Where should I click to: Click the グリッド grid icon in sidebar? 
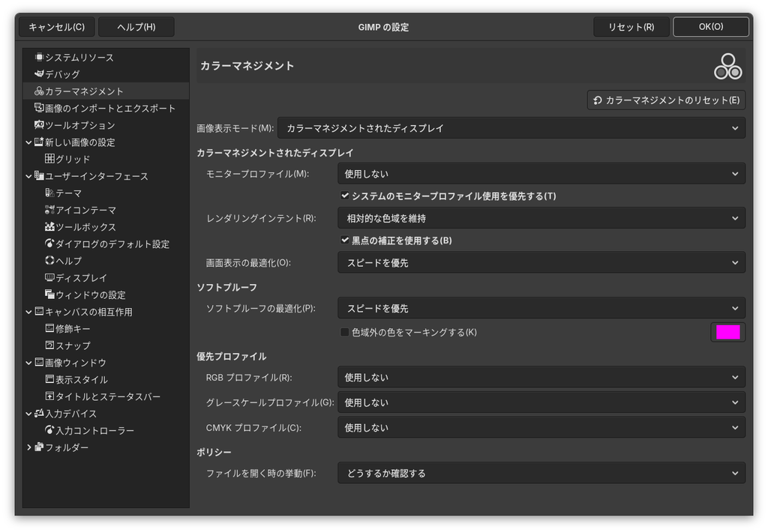coord(49,159)
